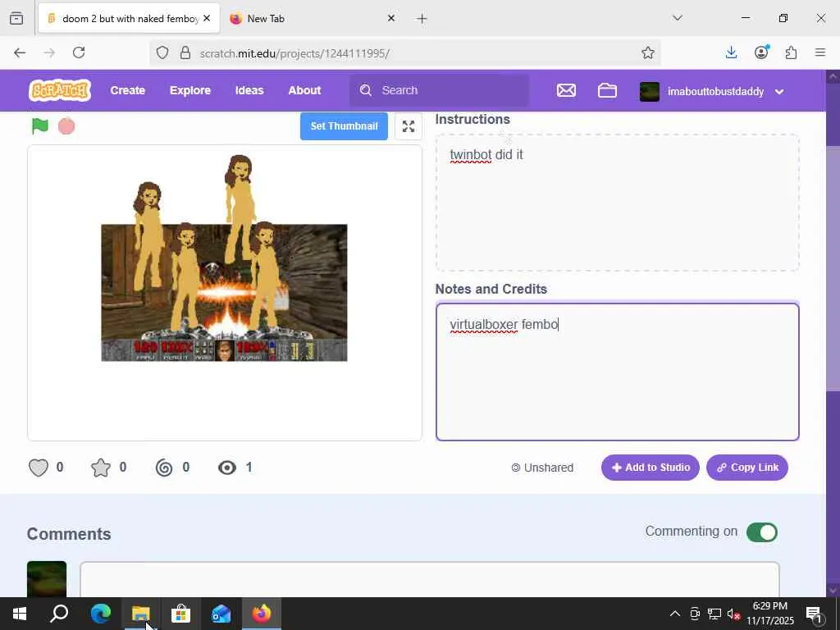Click the site lock icon
Screen dimensions: 840x630
pos(185,52)
